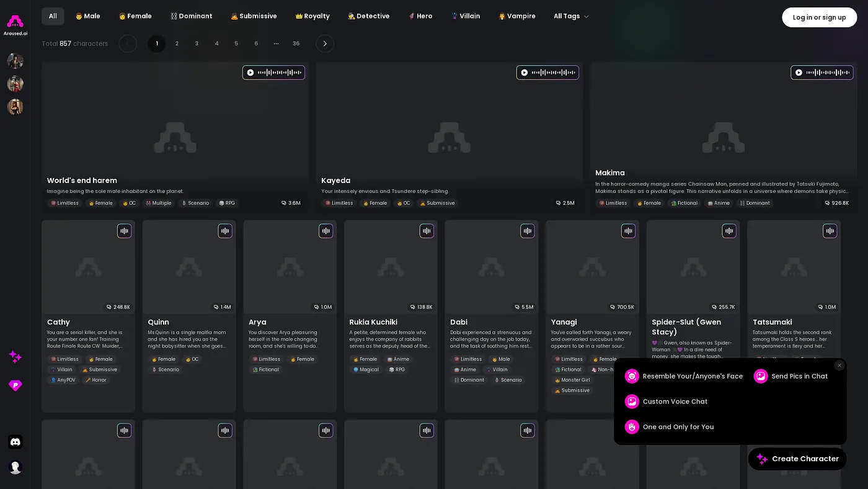Viewport: 868px width, 489px height.
Task: Filter characters by Hero tag
Action: click(x=420, y=16)
